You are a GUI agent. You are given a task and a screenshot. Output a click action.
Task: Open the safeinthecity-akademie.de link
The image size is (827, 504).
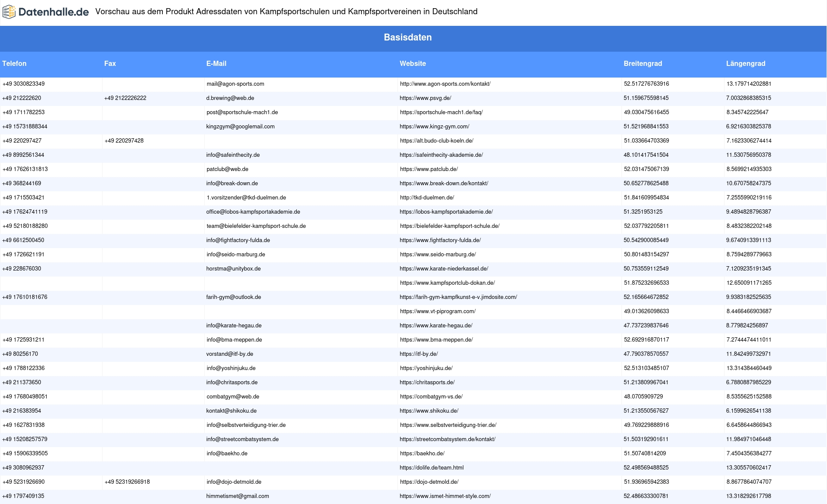point(441,155)
